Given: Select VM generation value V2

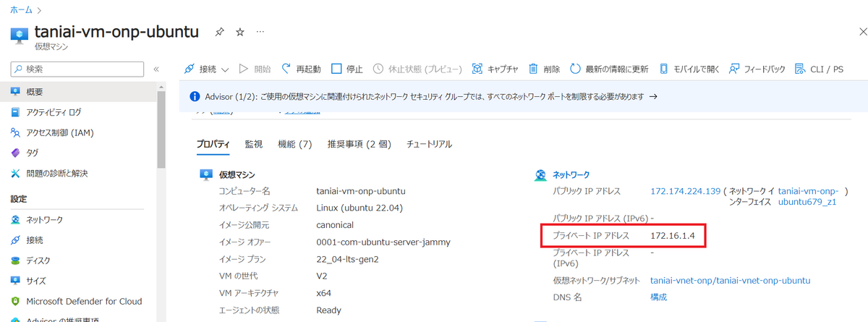Looking at the screenshot, I should pos(323,276).
